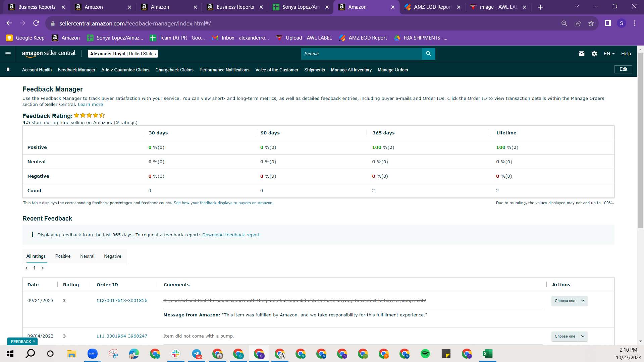Go to next feedback page arrow
Image resolution: width=644 pixels, height=362 pixels.
tap(43, 268)
